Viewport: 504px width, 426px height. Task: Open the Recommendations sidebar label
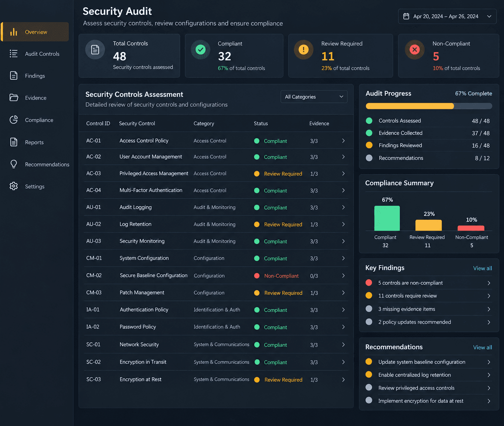47,164
